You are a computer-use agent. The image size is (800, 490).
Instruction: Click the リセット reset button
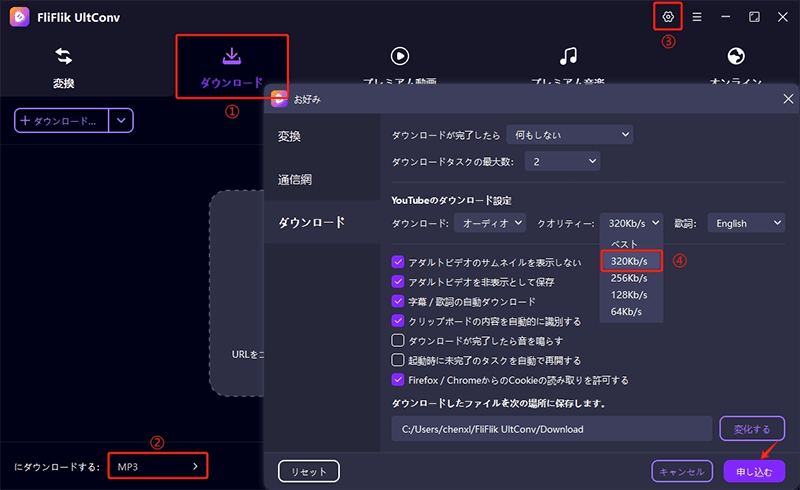point(309,472)
